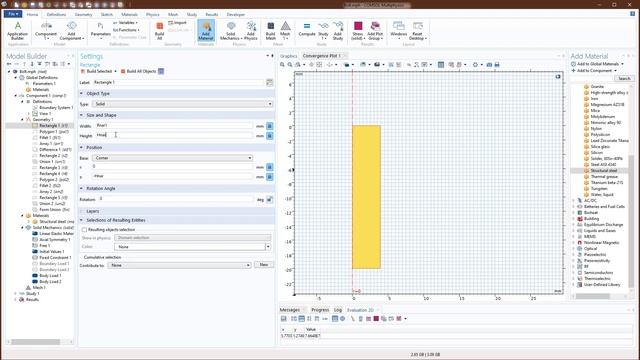Click the x position parameter button
This screenshot has height=360, width=640.
269,167
